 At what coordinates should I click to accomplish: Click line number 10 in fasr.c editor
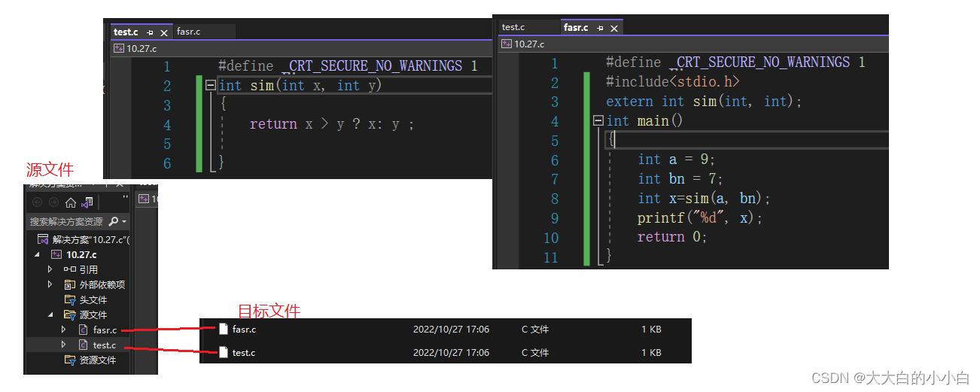click(551, 237)
